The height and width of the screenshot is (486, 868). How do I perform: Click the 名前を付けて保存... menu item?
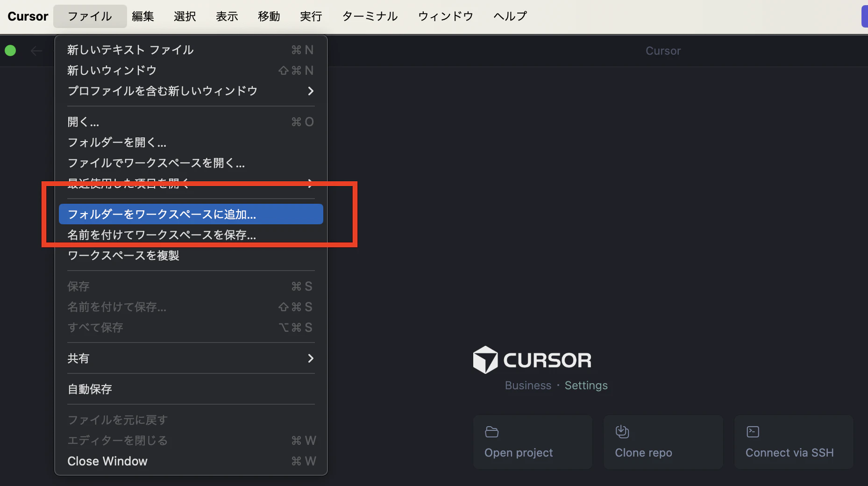point(191,307)
